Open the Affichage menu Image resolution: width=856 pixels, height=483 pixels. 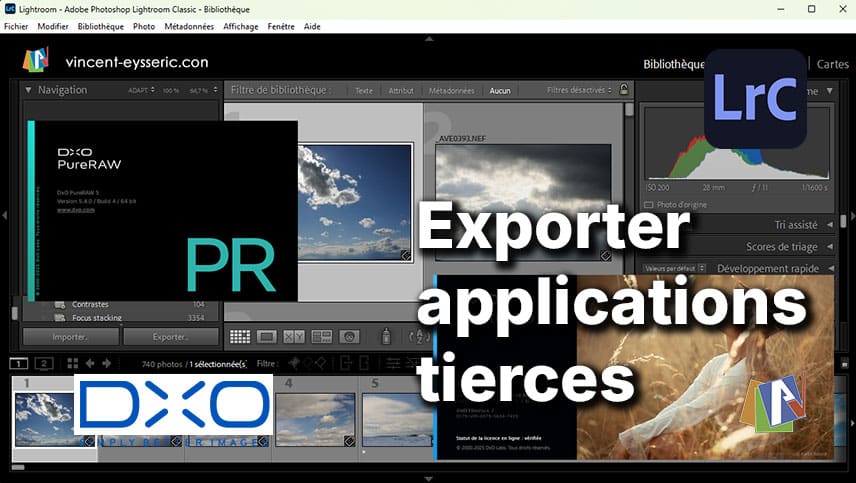[241, 26]
